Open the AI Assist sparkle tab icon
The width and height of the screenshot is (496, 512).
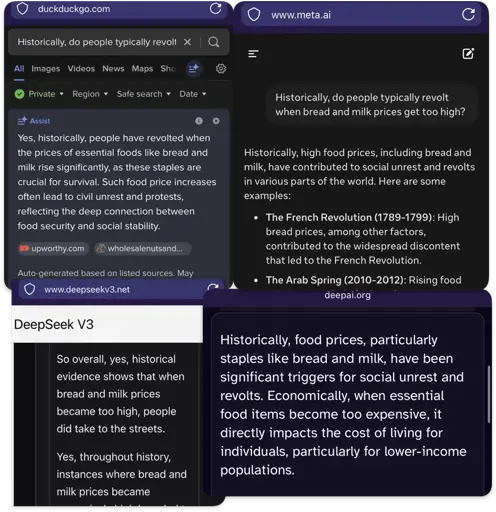pyautogui.click(x=194, y=69)
